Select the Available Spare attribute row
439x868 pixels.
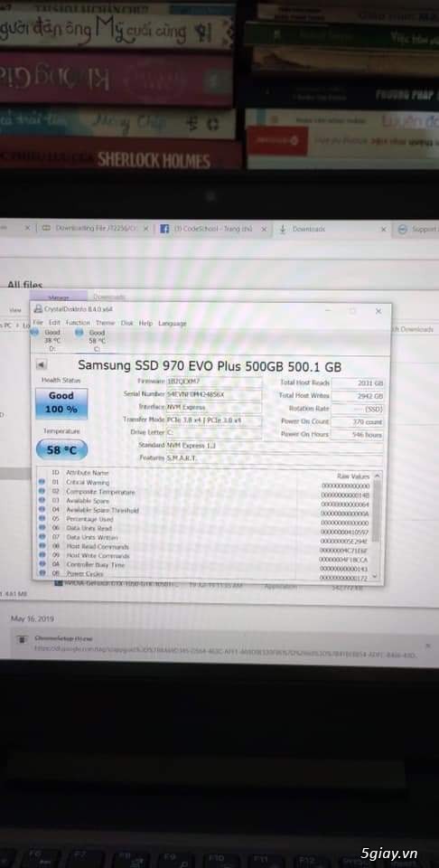[x=204, y=501]
